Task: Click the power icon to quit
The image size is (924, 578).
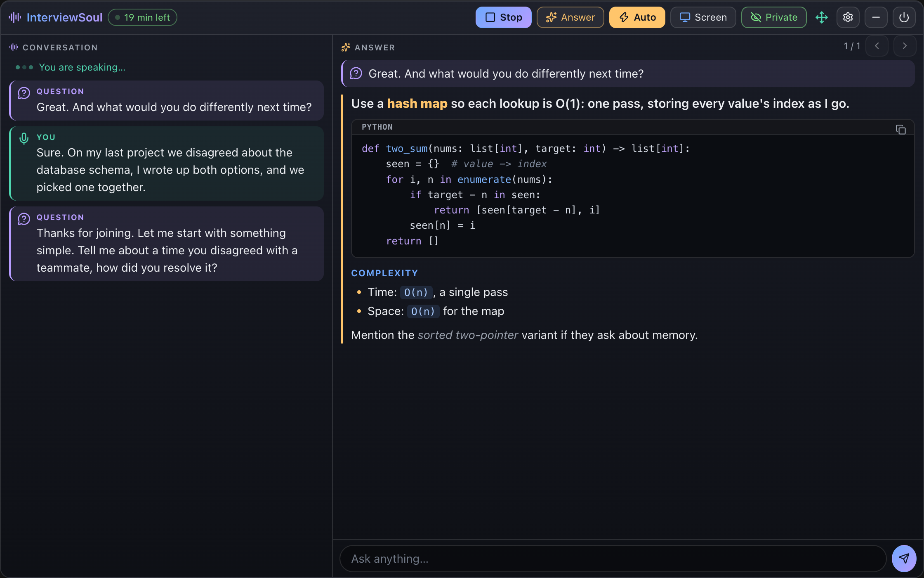Action: [x=904, y=17]
